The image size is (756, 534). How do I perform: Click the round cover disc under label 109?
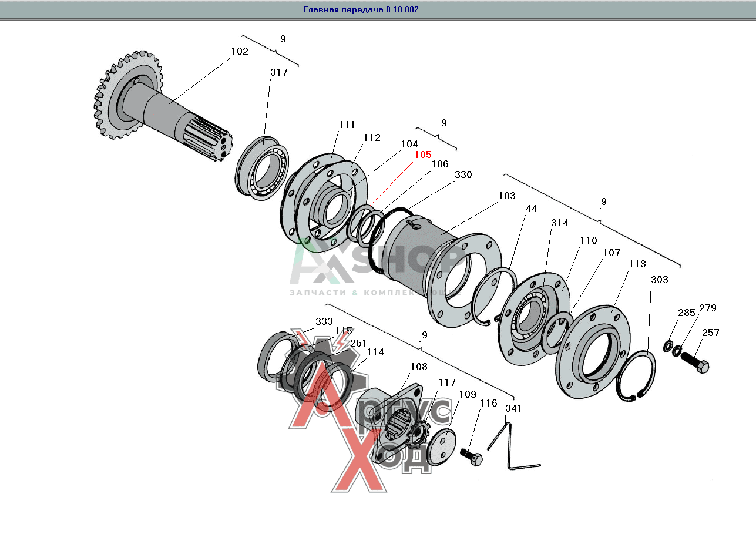pyautogui.click(x=441, y=448)
